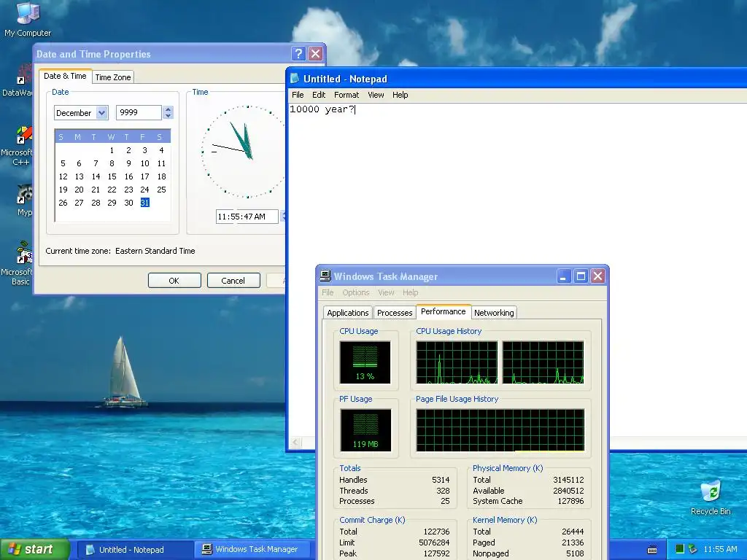
Task: Click the Help question mark in Date and Time Properties
Action: click(x=298, y=54)
